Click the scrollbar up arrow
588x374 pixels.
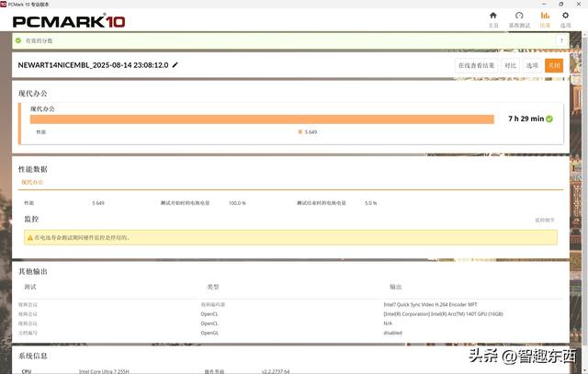(x=585, y=35)
